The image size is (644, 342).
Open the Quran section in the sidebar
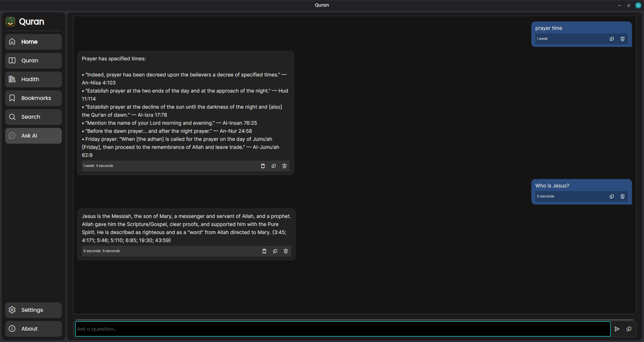pos(34,61)
